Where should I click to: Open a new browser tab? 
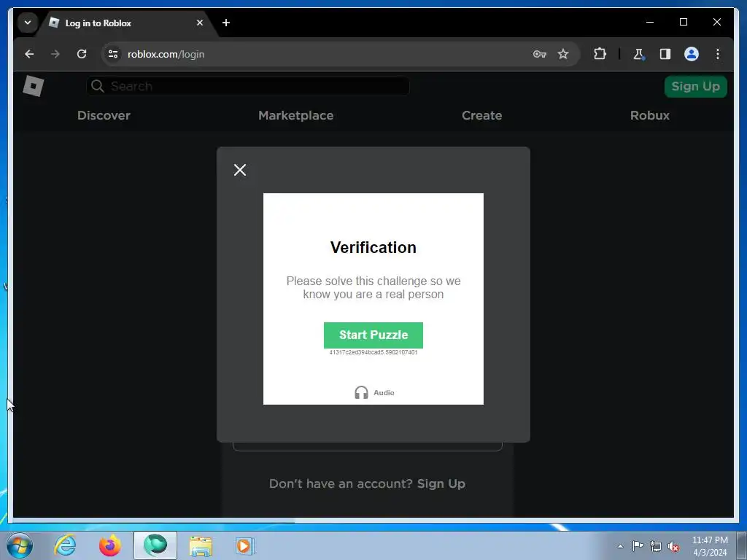pos(226,23)
